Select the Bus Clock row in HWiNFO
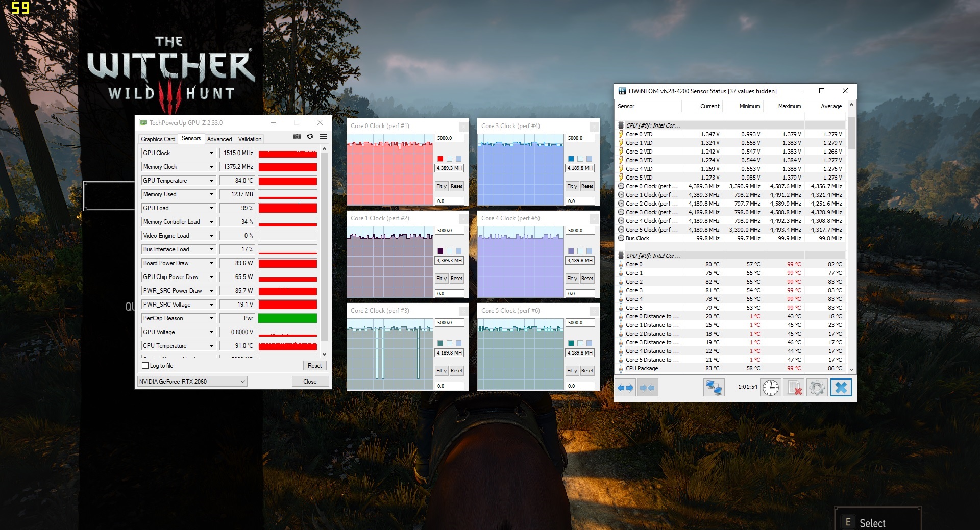This screenshot has height=530, width=980. (730, 238)
